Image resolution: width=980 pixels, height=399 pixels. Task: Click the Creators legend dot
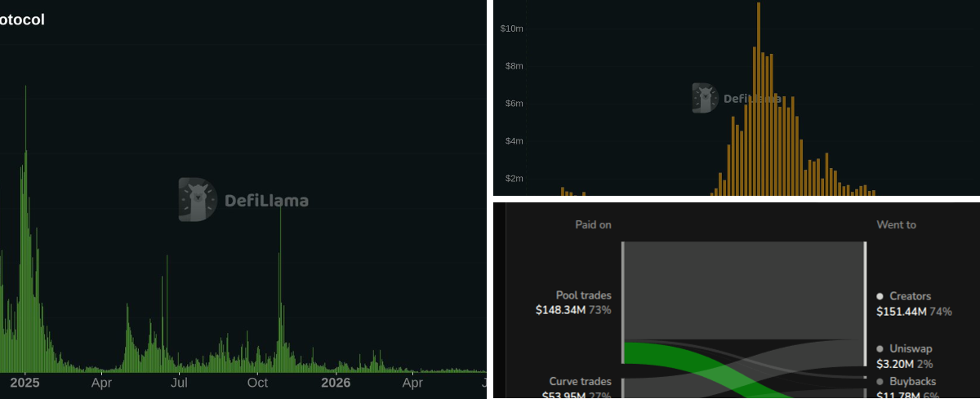click(x=880, y=296)
